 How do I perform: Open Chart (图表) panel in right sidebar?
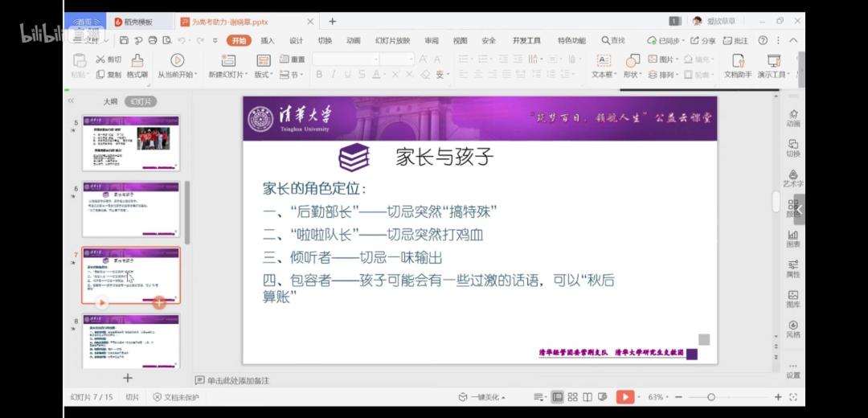(x=793, y=239)
